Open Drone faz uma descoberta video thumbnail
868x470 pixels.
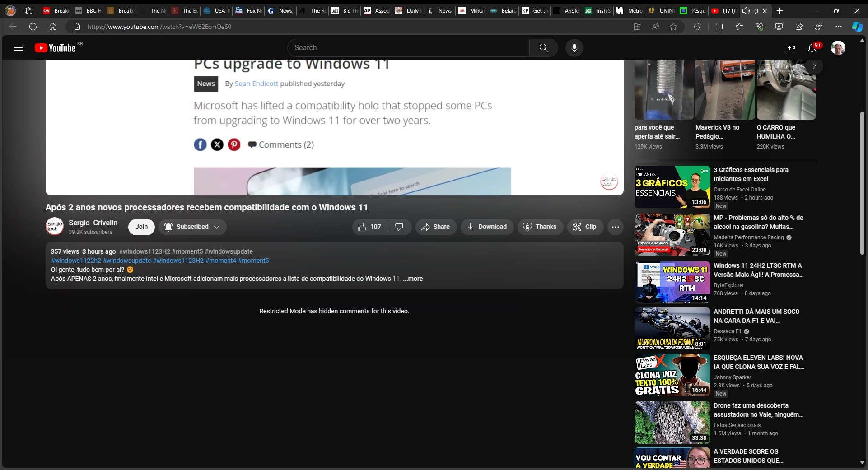coord(672,423)
